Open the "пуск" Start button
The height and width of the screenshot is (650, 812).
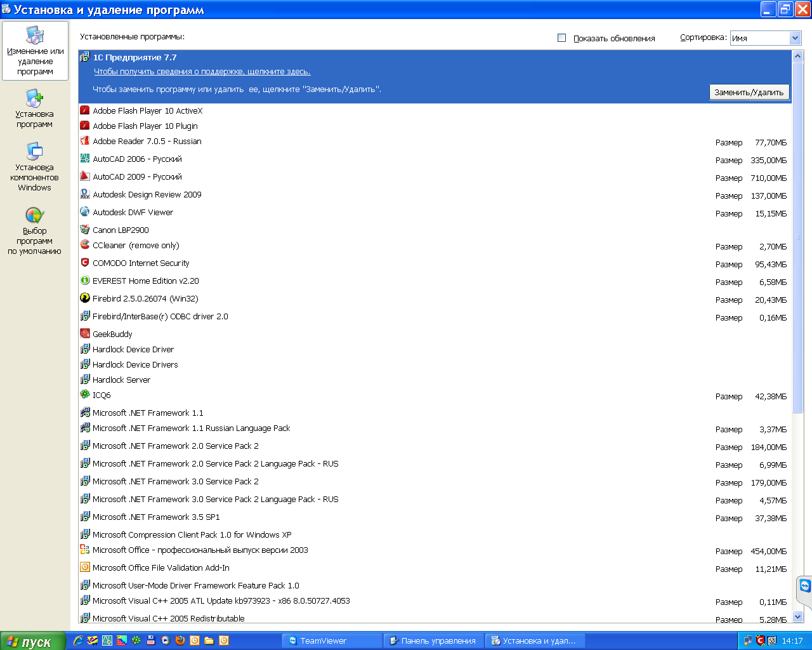pos(33,641)
